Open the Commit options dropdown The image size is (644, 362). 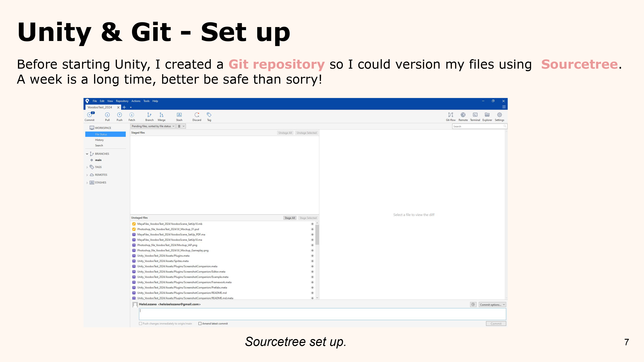click(x=492, y=305)
